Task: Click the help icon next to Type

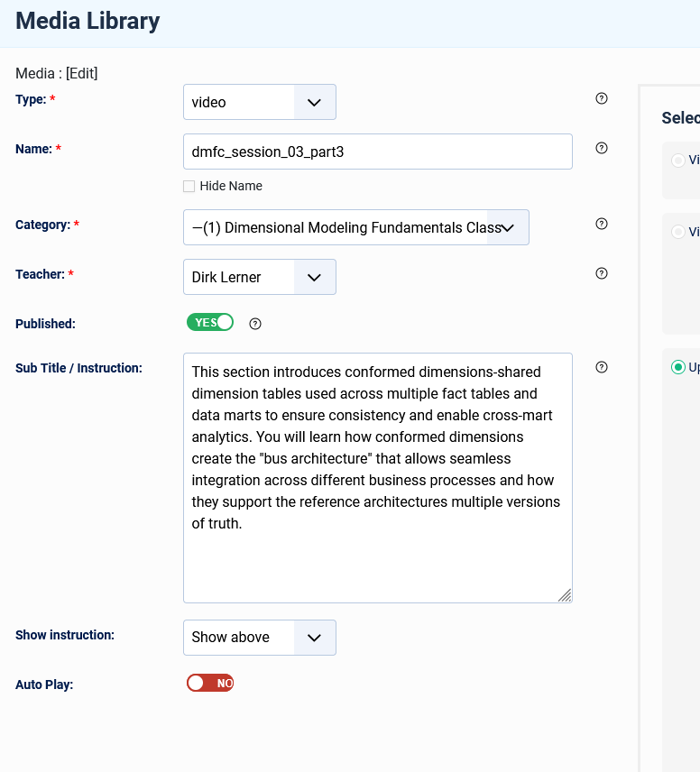Action: click(602, 98)
